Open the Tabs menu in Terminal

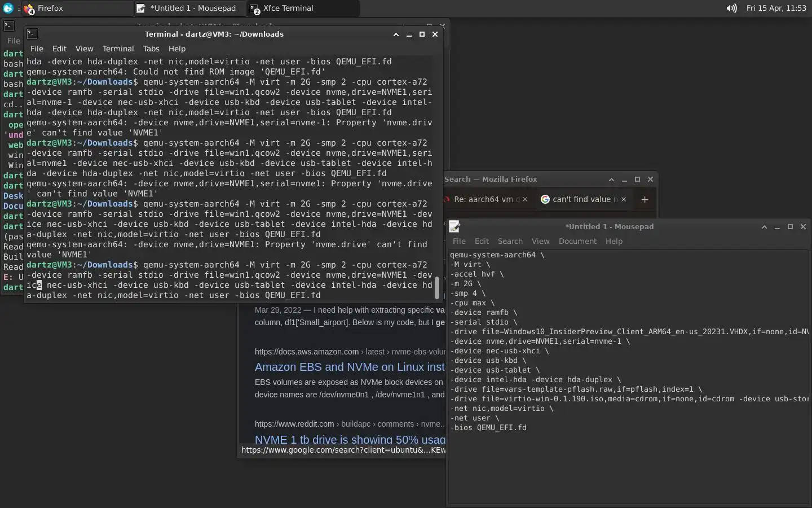151,49
